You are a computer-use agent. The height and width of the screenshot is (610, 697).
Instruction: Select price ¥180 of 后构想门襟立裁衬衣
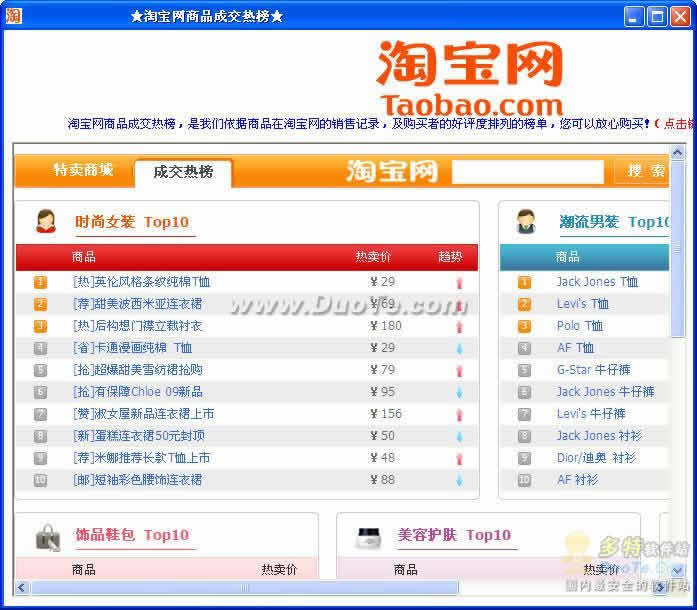point(386,326)
